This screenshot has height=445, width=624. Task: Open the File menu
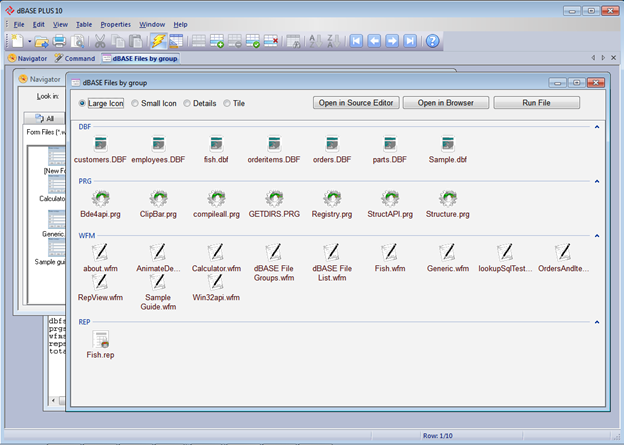click(x=19, y=25)
